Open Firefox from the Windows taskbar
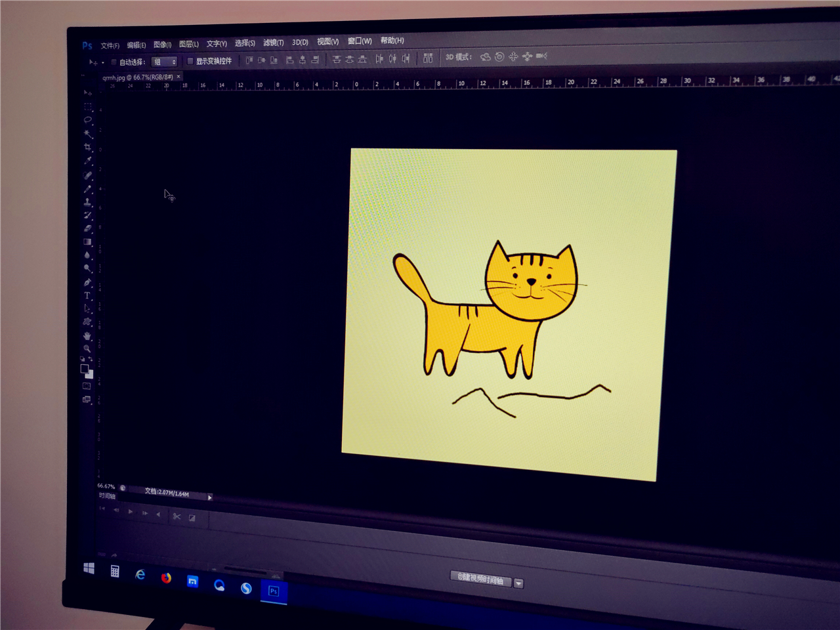Screen dimensions: 840x630 point(166,577)
